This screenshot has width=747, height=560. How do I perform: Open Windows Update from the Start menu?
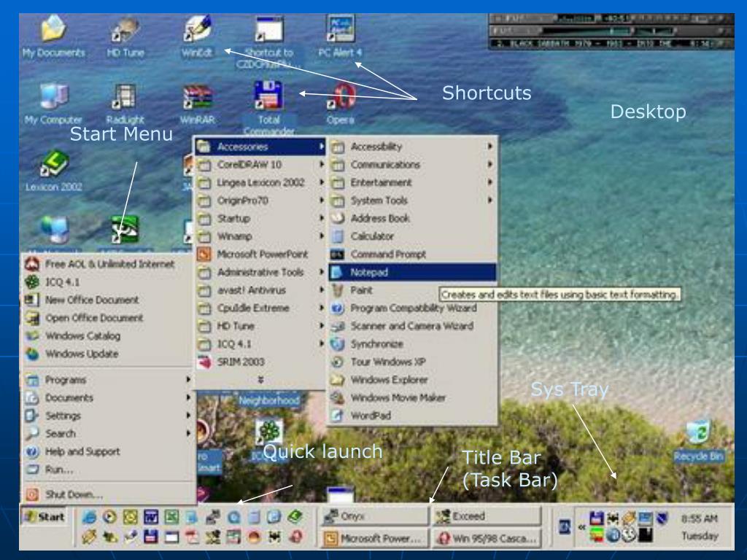pyautogui.click(x=108, y=354)
